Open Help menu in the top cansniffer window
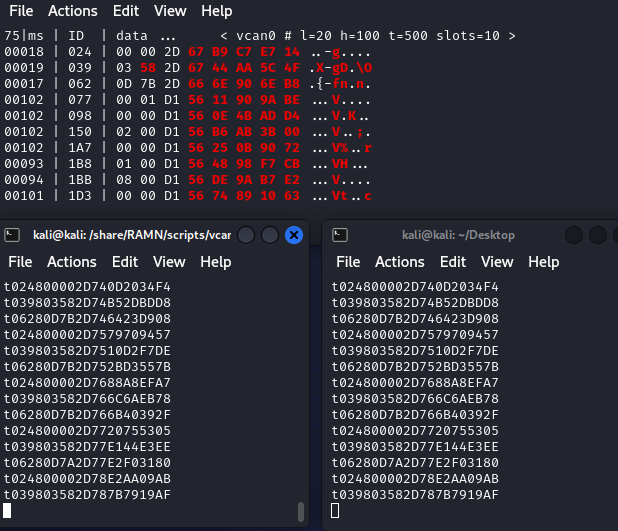This screenshot has width=618, height=531. coord(216,11)
